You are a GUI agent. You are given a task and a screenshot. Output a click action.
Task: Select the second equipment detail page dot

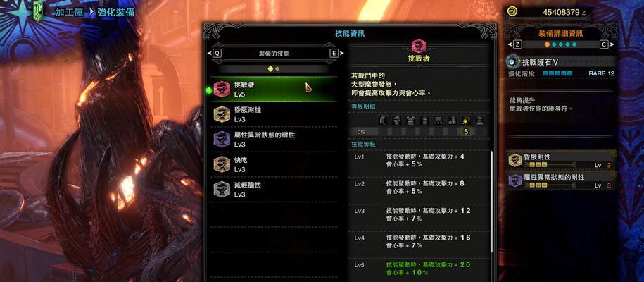tap(554, 44)
